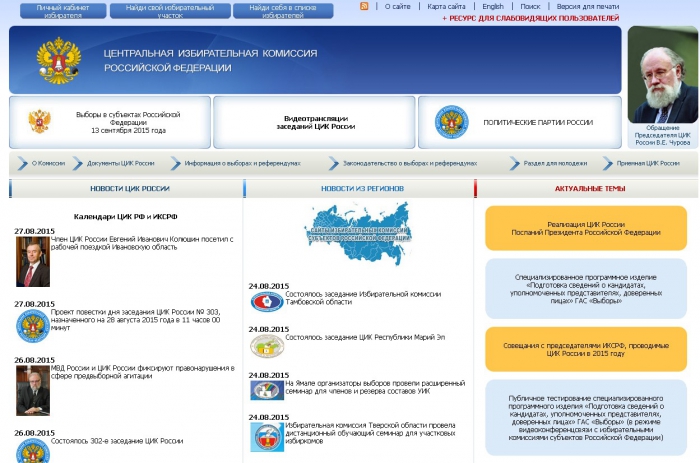Open О Комиссии menu item
Viewport: 700px width, 463px height.
pos(48,163)
